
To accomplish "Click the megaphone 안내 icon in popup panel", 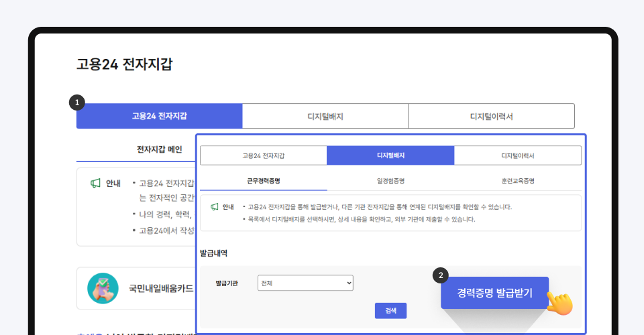I will coord(215,207).
